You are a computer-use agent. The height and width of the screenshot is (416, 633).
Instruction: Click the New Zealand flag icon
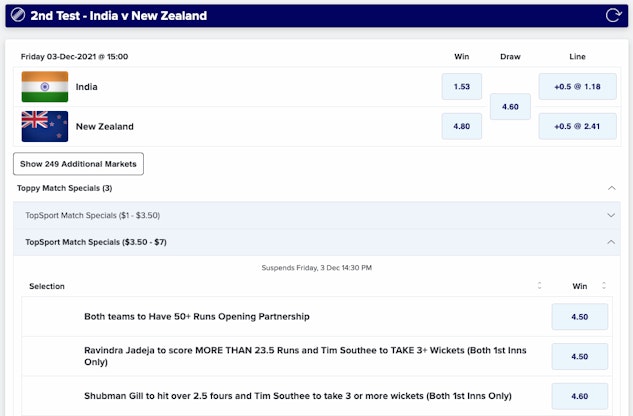(44, 127)
